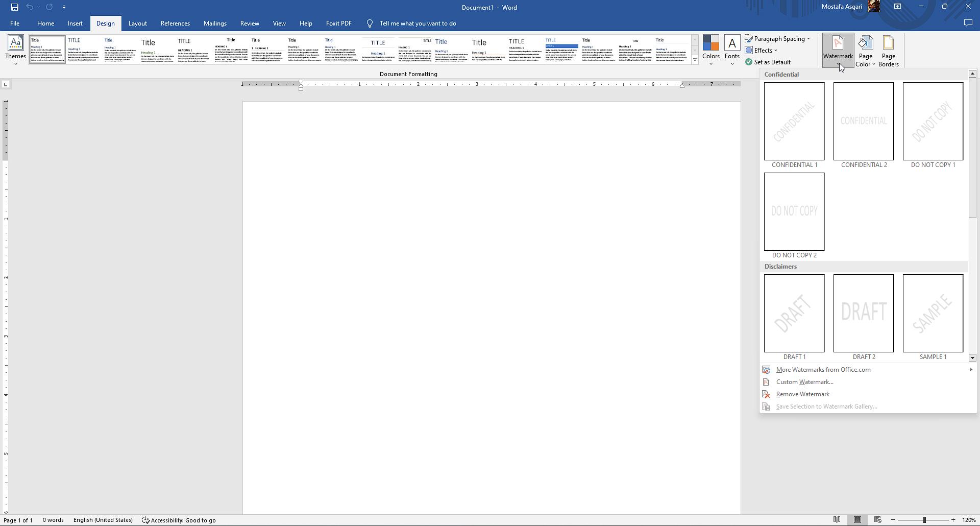Open the comments icon at top right
Screen dimensions: 980x526
[x=968, y=23]
